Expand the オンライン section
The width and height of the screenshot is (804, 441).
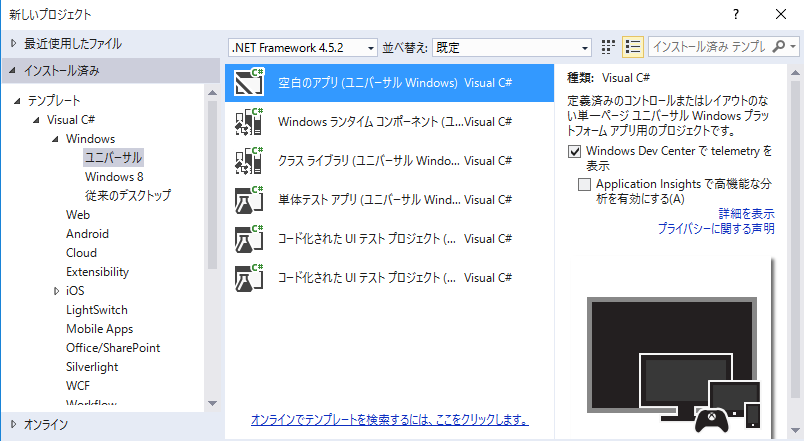coord(12,424)
